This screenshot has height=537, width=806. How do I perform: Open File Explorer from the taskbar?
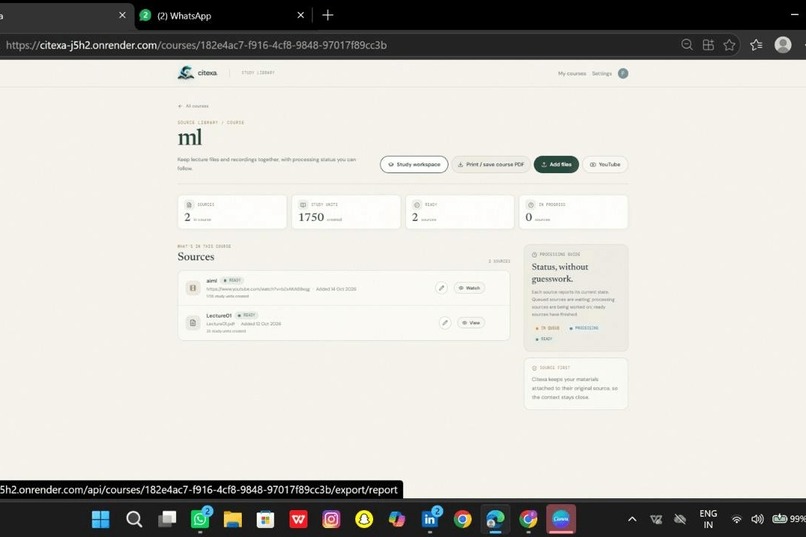[x=232, y=519]
